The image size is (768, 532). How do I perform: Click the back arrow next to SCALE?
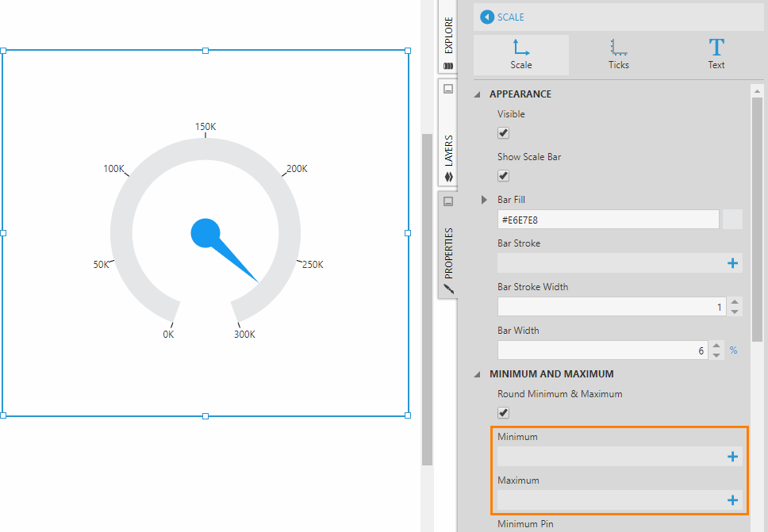(487, 17)
